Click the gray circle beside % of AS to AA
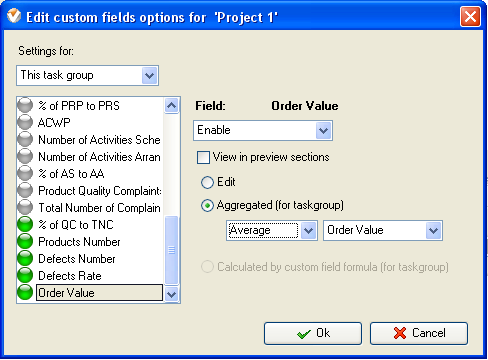Image resolution: width=488 pixels, height=360 pixels. pyautogui.click(x=25, y=173)
